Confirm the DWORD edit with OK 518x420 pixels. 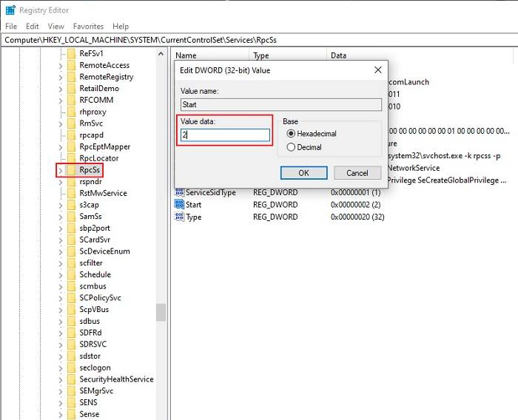click(304, 173)
